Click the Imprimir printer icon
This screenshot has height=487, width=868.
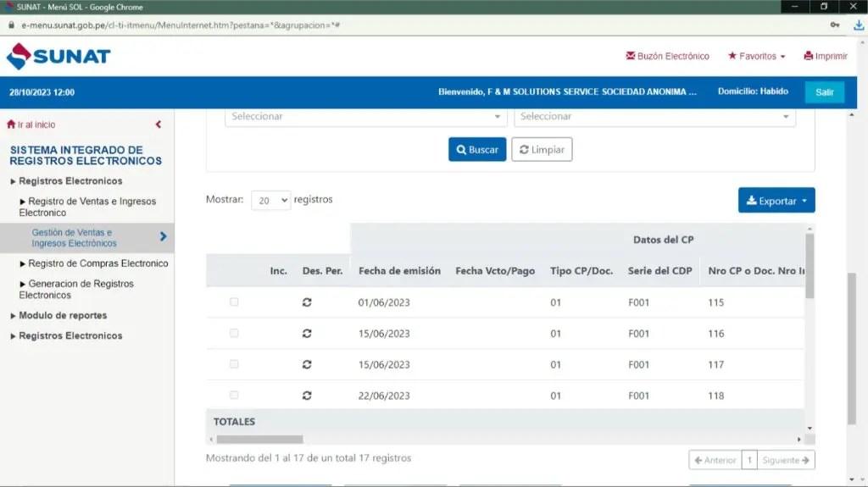[x=809, y=57]
